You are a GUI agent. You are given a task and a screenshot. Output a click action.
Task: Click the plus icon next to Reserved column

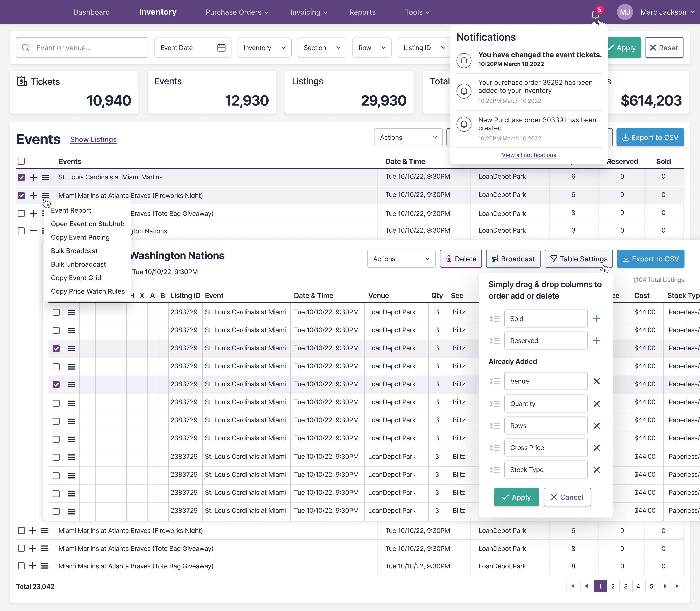(x=597, y=341)
